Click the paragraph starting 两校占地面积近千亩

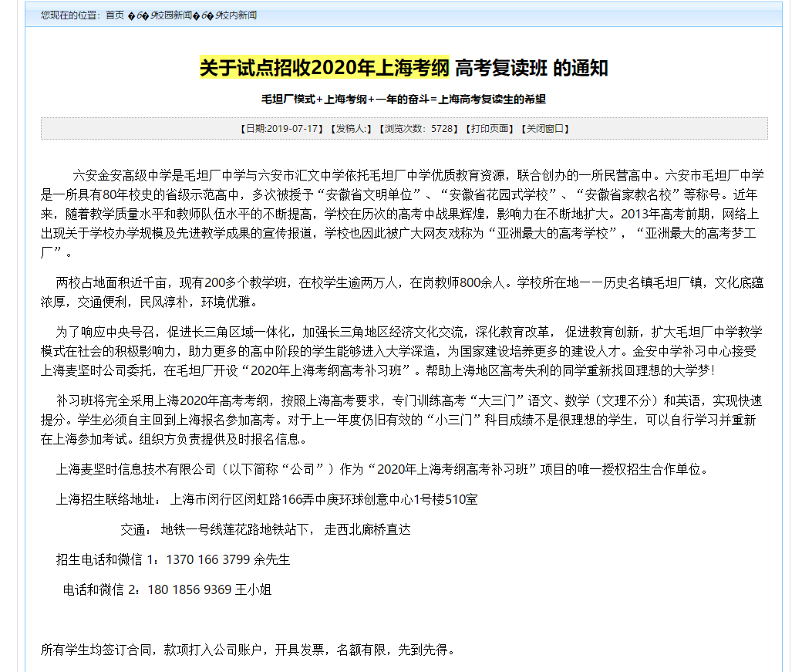tap(401, 292)
